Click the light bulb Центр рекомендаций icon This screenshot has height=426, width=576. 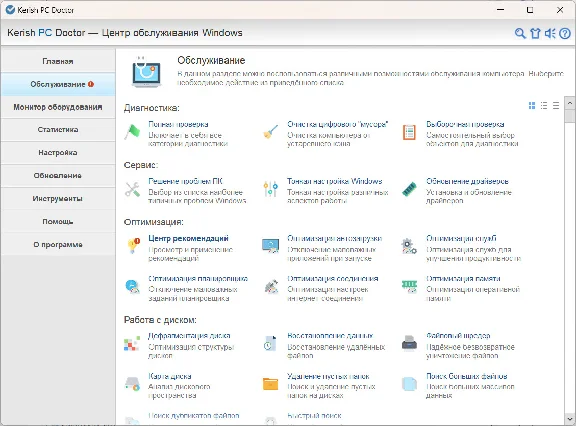133,246
